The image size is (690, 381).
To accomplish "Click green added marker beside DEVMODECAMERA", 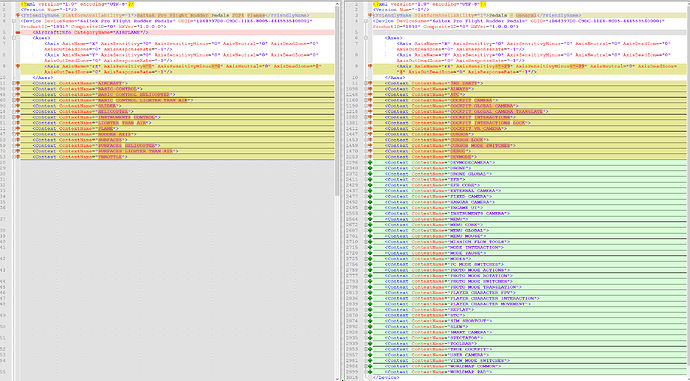I will 370,162.
